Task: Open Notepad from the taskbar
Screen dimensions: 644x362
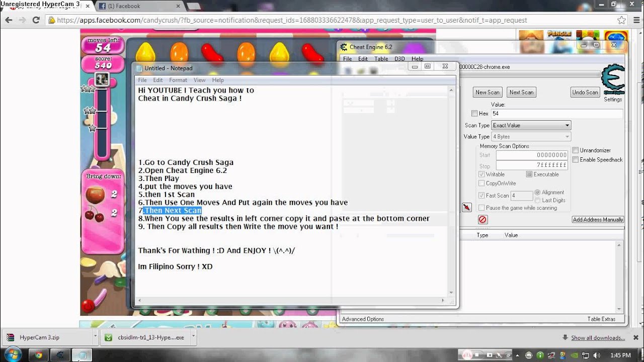Action: point(82,355)
